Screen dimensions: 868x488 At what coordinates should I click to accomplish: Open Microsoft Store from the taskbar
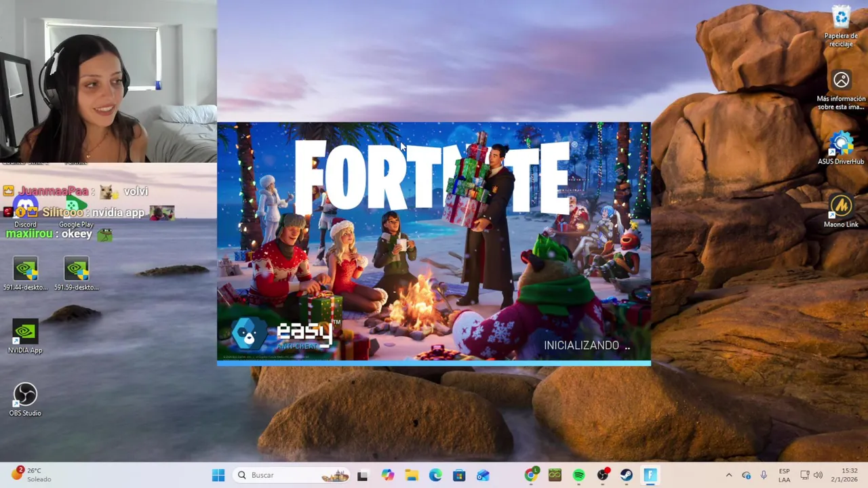459,475
